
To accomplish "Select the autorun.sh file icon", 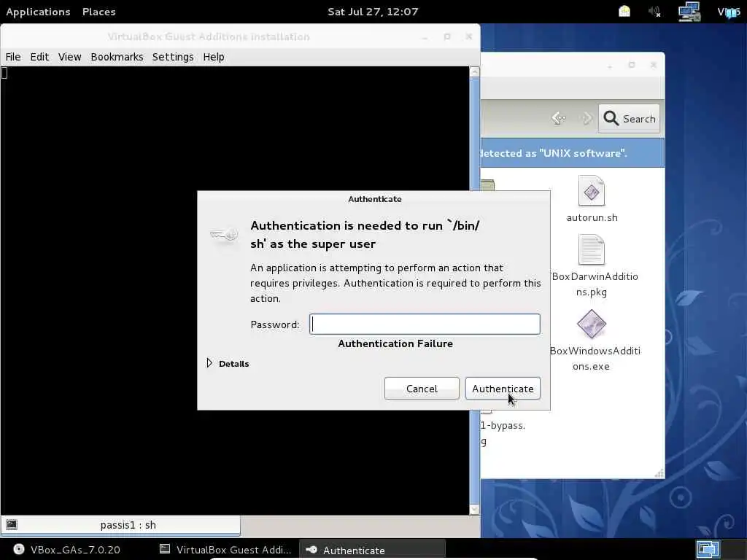I will tap(591, 190).
